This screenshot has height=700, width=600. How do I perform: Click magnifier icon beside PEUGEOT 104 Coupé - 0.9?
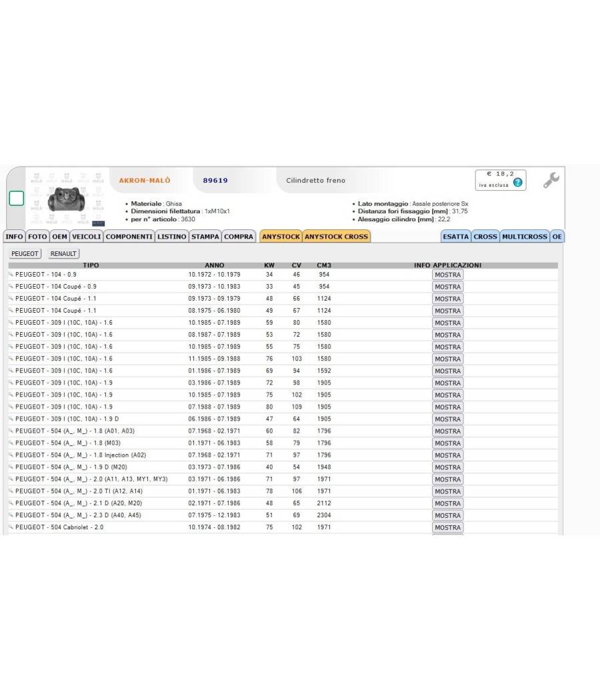point(11,287)
